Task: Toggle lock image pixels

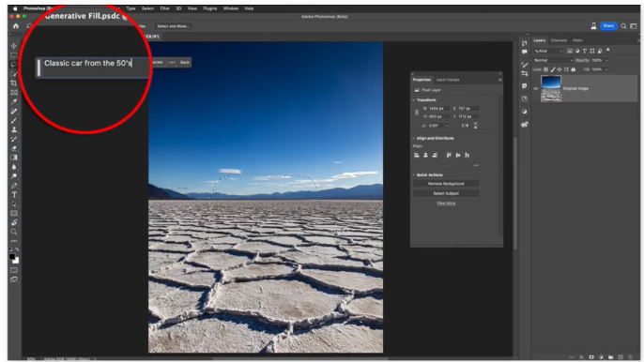Action: coord(553,69)
